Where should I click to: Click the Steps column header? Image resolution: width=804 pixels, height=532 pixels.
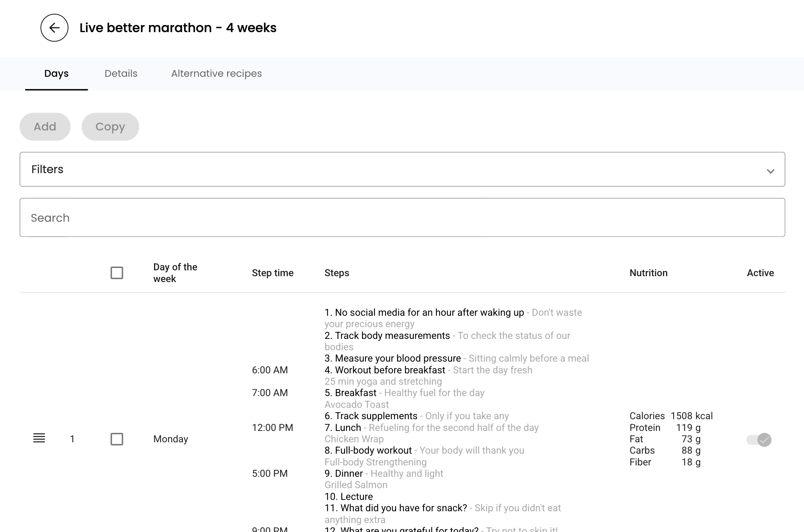pyautogui.click(x=337, y=273)
